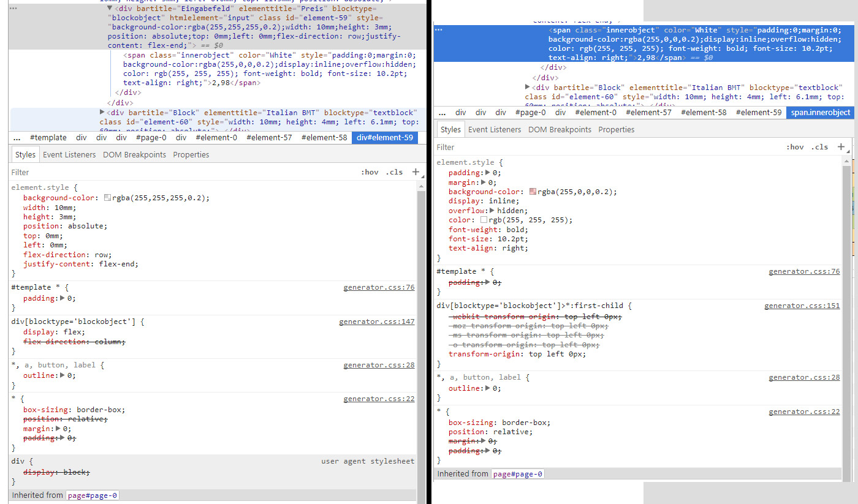Open the generator.css:147 source link
This screenshot has width=858, height=504.
pyautogui.click(x=376, y=322)
